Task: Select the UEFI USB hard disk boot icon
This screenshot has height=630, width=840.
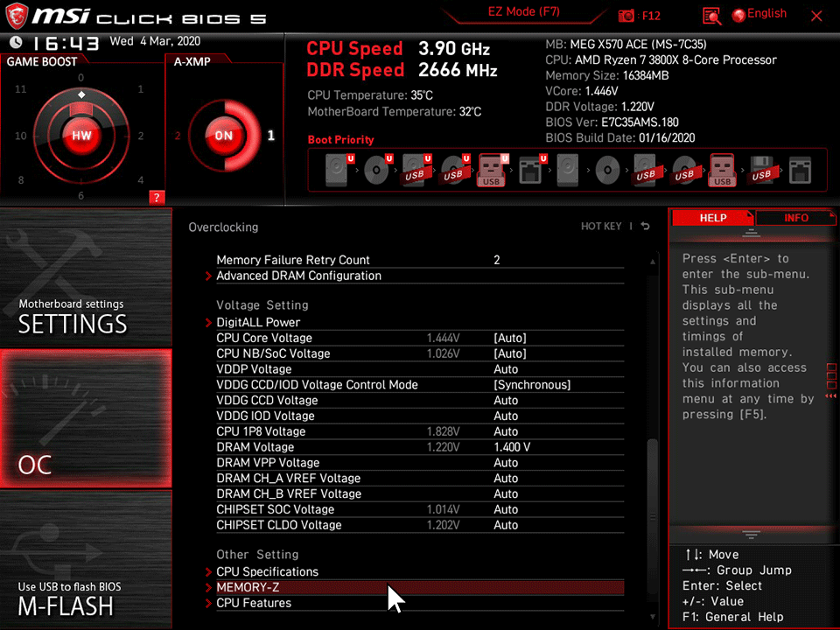Action: [x=416, y=170]
